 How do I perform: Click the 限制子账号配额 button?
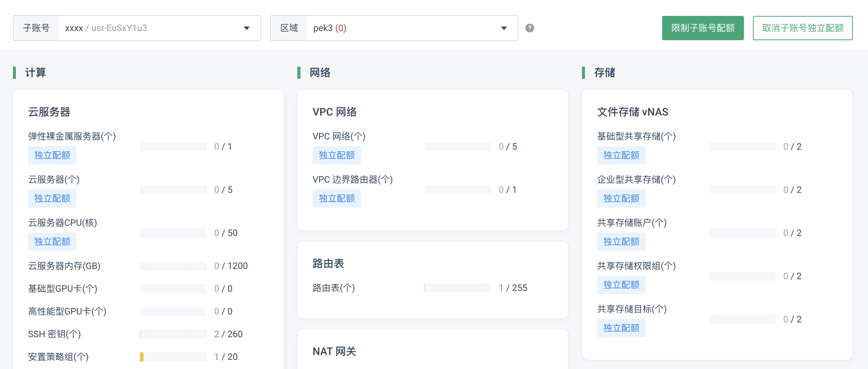coord(703,28)
